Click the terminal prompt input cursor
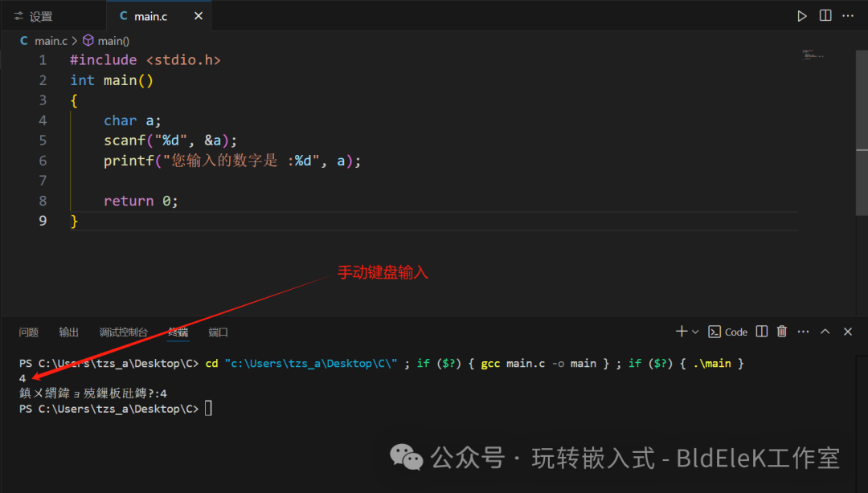 (x=208, y=409)
